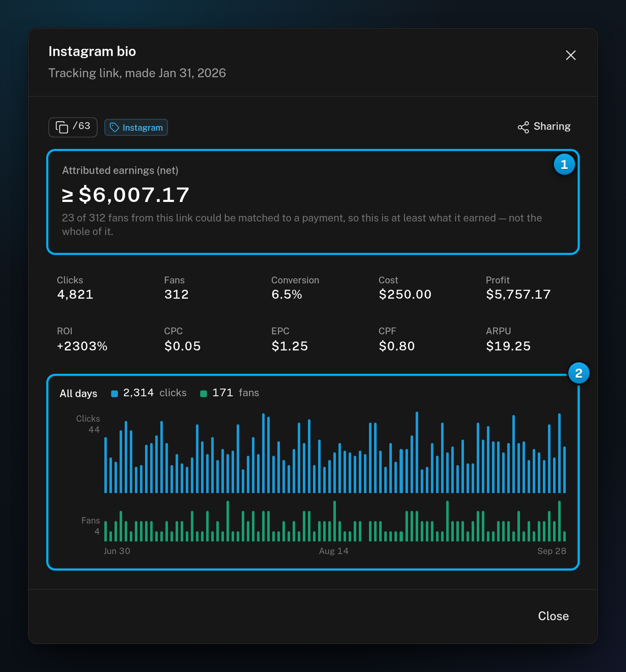Click the CPC value $0.05
This screenshot has height=672, width=626.
[182, 346]
